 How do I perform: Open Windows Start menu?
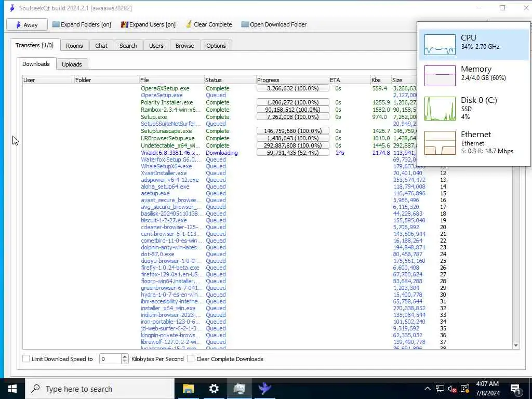tap(12, 389)
